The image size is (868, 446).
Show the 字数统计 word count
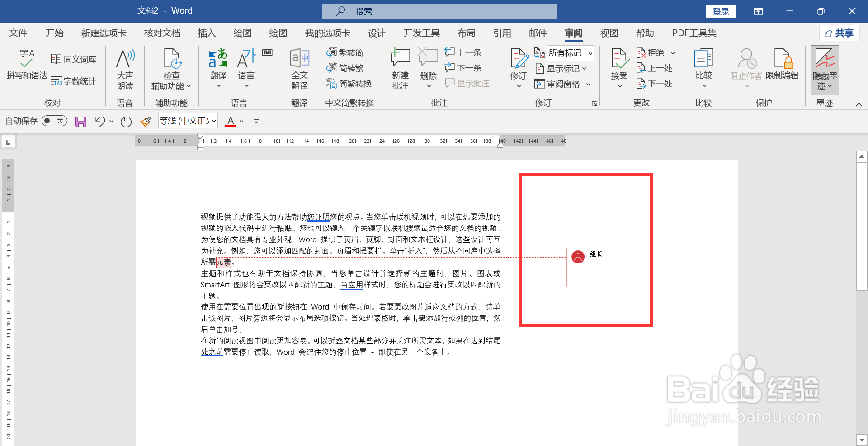click(x=73, y=81)
